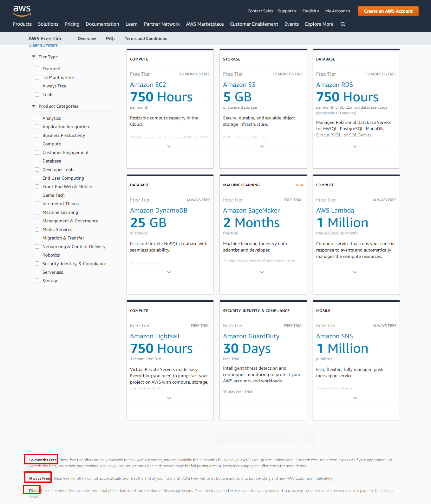
Task: Check the Robotics filter
Action: tap(37, 255)
